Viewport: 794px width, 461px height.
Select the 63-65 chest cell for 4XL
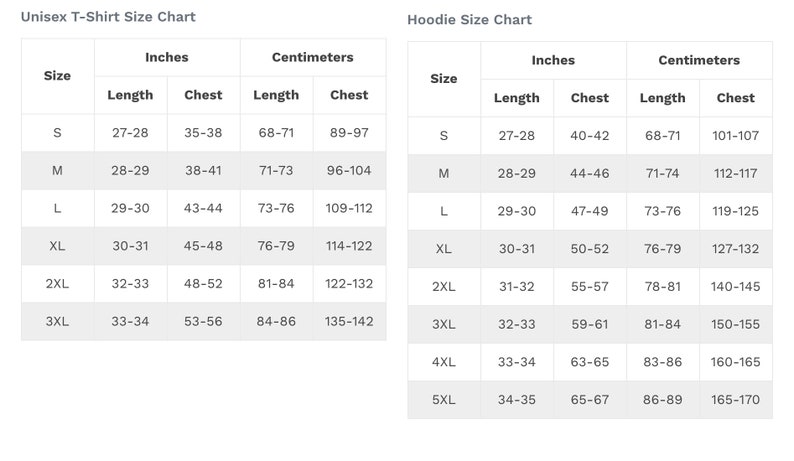point(589,362)
